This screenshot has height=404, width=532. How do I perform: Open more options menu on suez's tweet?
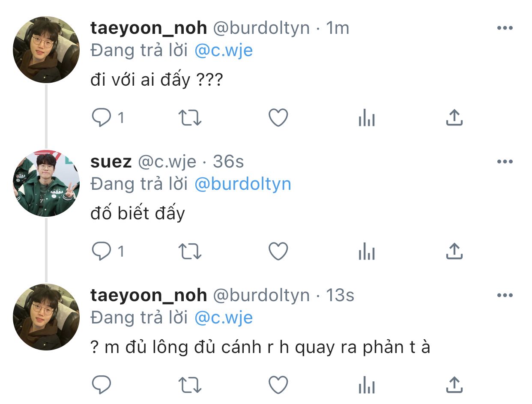pos(505,162)
